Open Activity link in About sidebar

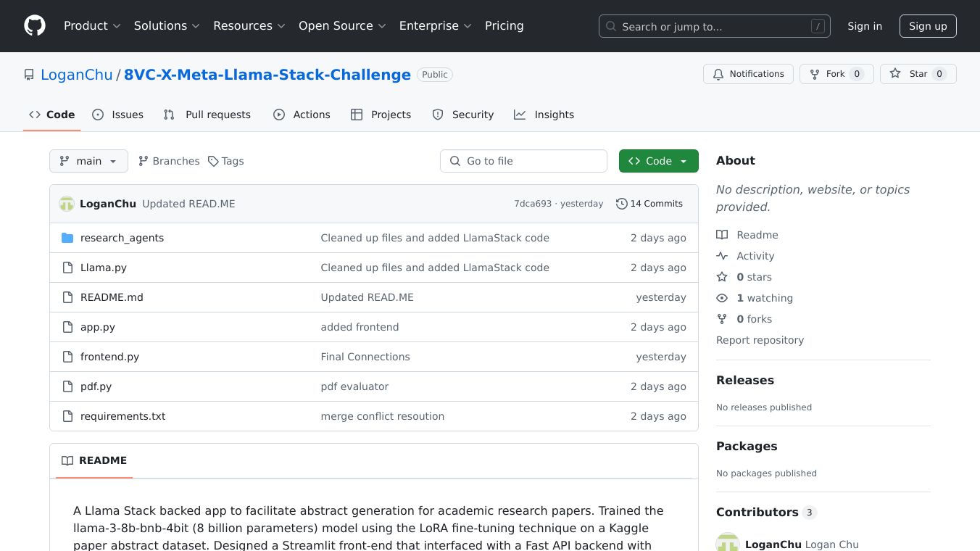pyautogui.click(x=755, y=256)
